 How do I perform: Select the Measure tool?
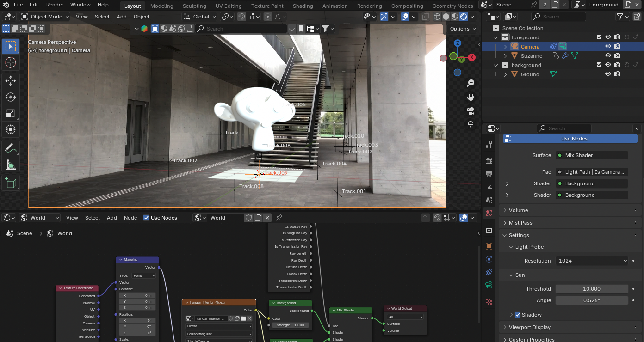click(x=11, y=165)
